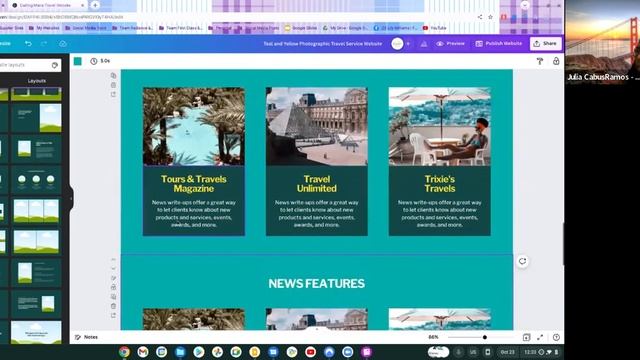This screenshot has height=360, width=640.
Task: Select the Louvre pyramid photo
Action: [x=317, y=126]
